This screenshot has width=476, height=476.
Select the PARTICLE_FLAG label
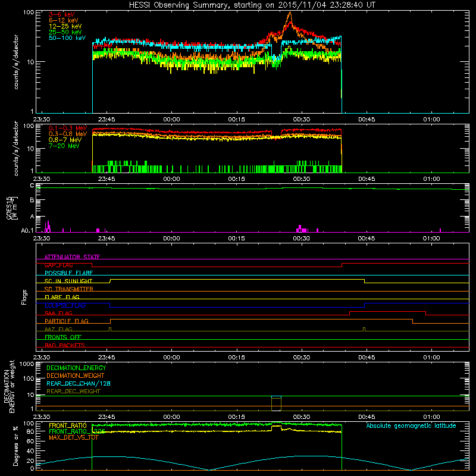(67, 321)
